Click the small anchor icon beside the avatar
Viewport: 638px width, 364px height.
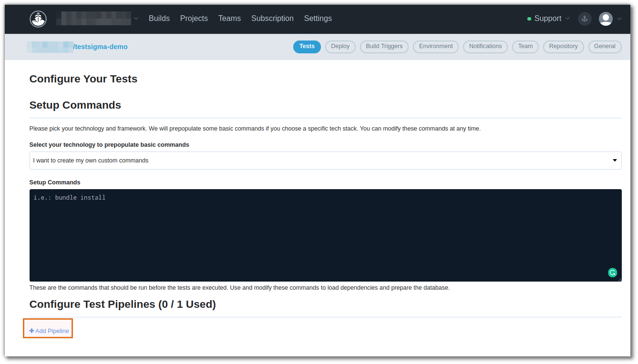(585, 19)
